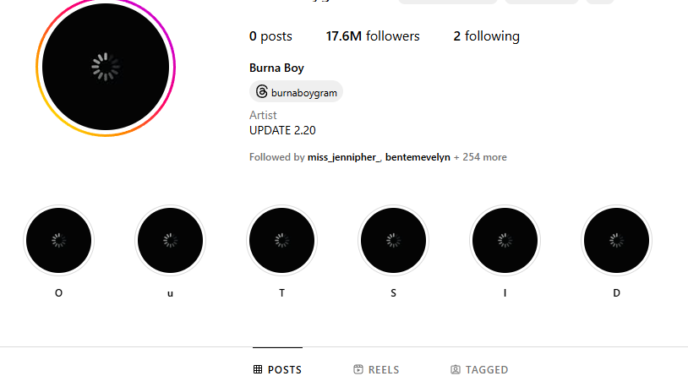View the 17.6M followers list
The width and height of the screenshot is (688, 387).
[373, 36]
